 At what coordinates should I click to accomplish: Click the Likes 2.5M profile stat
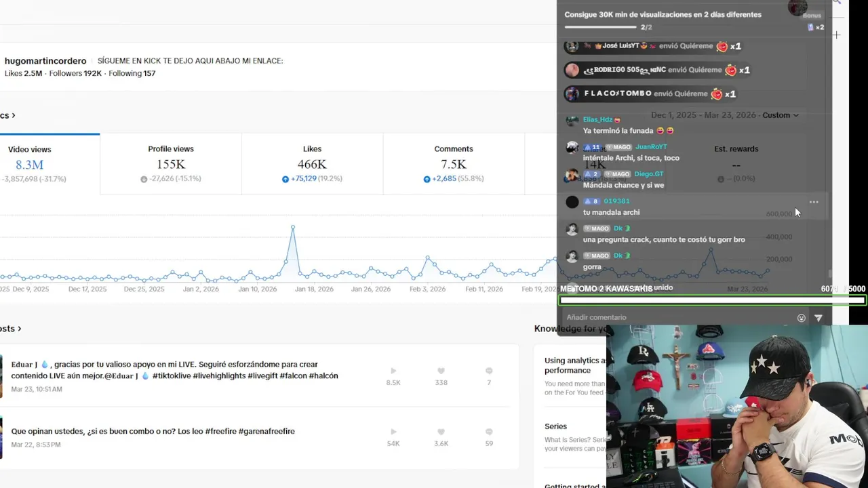click(x=23, y=73)
